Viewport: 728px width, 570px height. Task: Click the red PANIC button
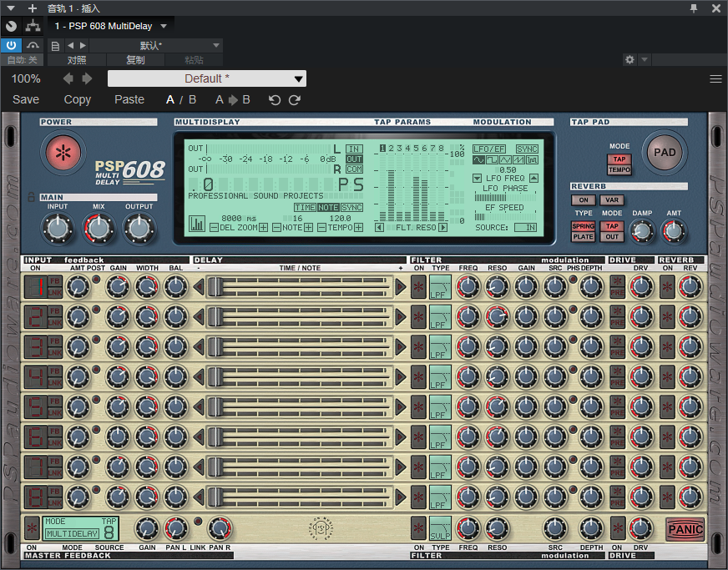[x=685, y=530]
